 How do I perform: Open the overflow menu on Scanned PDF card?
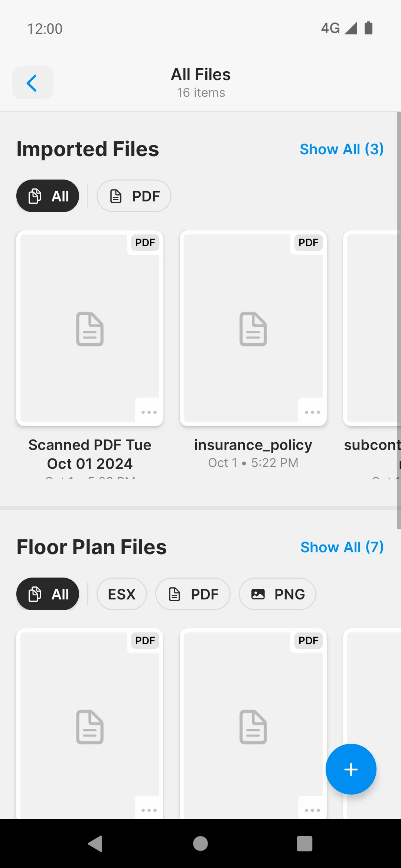(x=149, y=412)
